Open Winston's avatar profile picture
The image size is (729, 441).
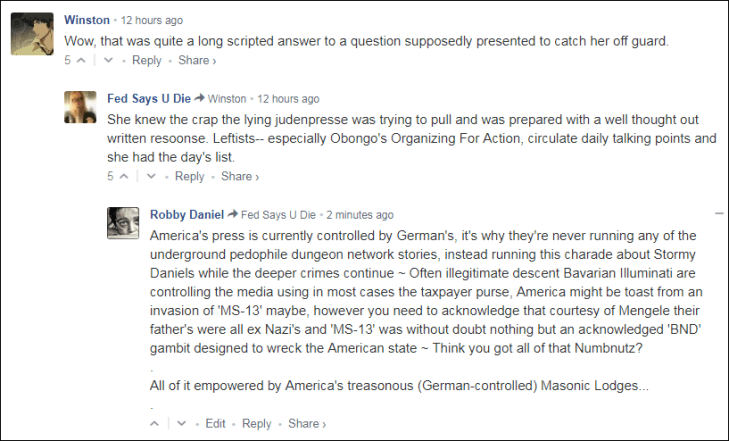[x=30, y=35]
